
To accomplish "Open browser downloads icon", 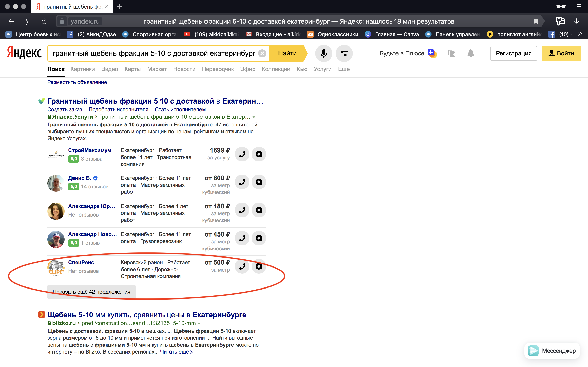I will (576, 21).
